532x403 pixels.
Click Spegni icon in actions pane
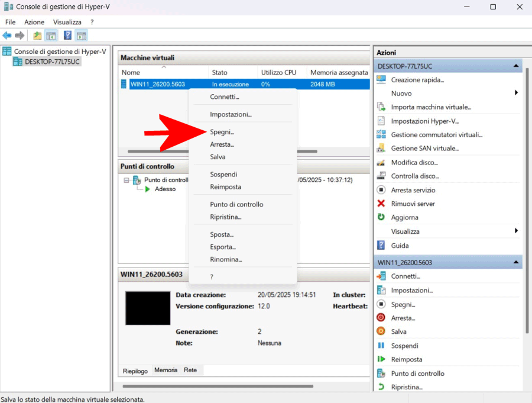[381, 304]
